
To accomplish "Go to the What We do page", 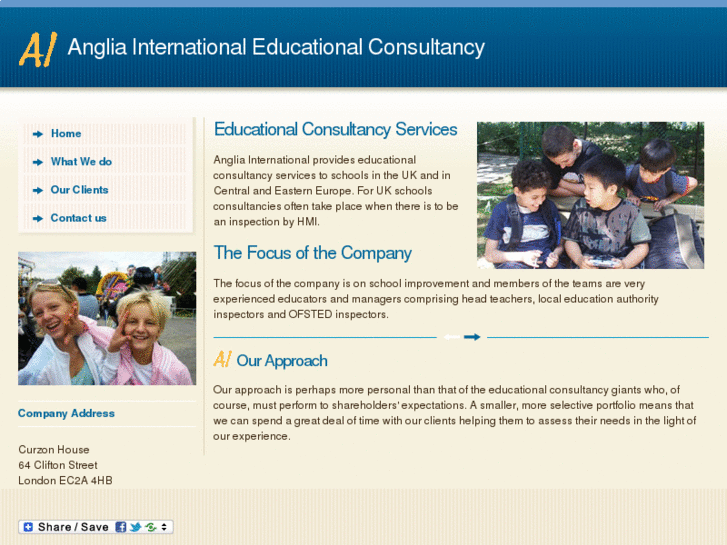I will coord(81,161).
